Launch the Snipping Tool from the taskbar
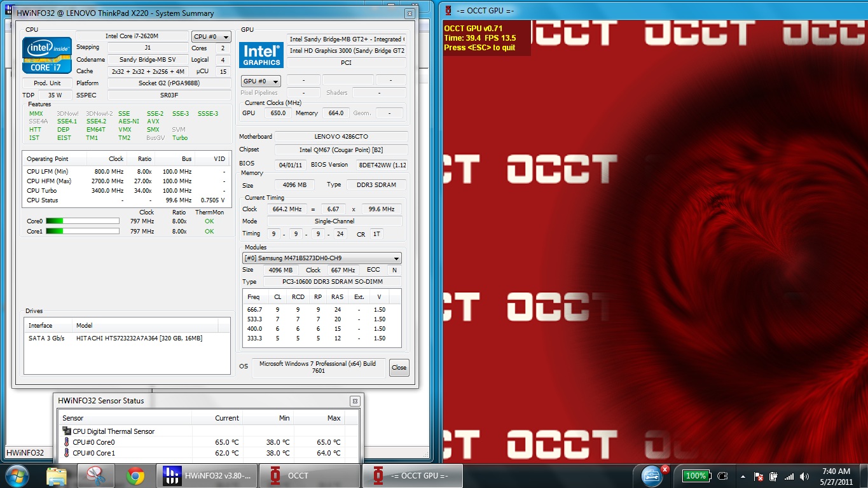868x488 pixels. (x=96, y=476)
